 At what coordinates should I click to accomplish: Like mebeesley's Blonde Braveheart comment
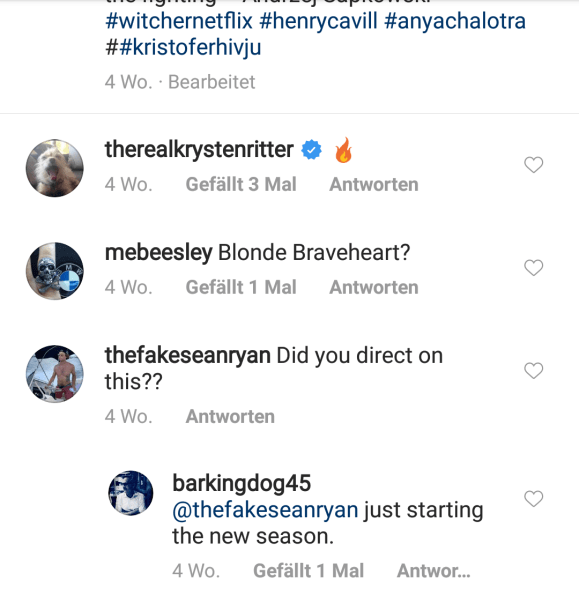(533, 268)
